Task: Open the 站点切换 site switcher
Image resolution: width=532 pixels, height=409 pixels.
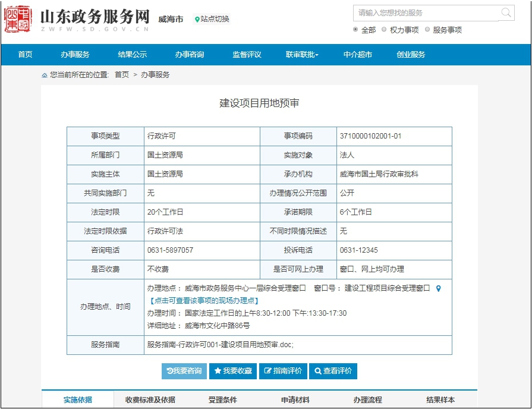Action: (215, 19)
